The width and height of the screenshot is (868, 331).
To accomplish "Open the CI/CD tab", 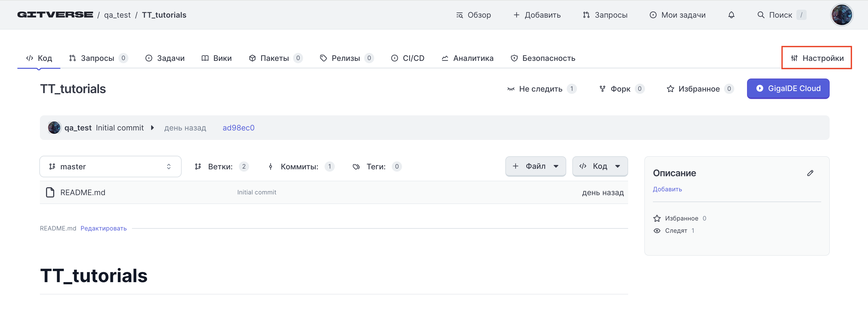I will [x=407, y=58].
